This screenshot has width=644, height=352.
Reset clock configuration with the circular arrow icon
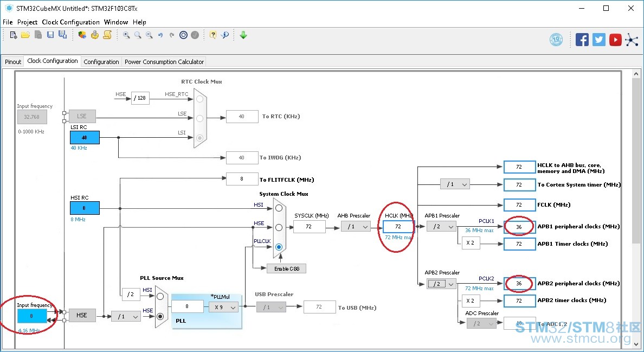(184, 35)
